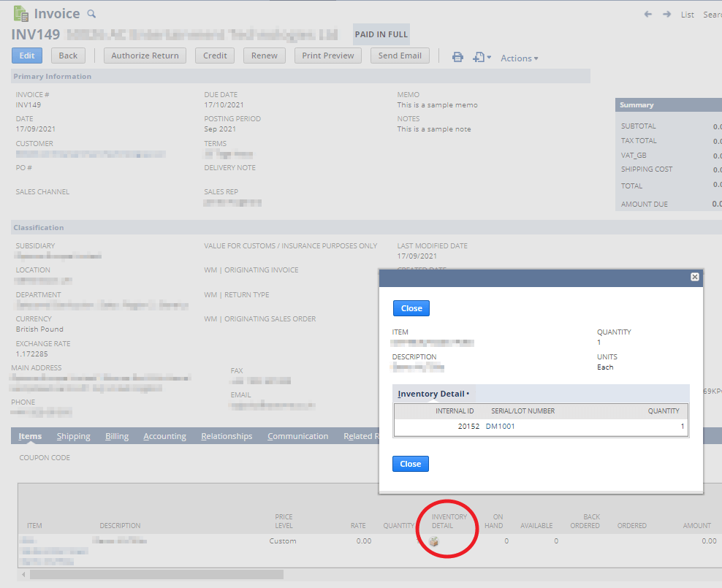This screenshot has height=588, width=722.
Task: Show the Relationships tab
Action: pyautogui.click(x=227, y=436)
